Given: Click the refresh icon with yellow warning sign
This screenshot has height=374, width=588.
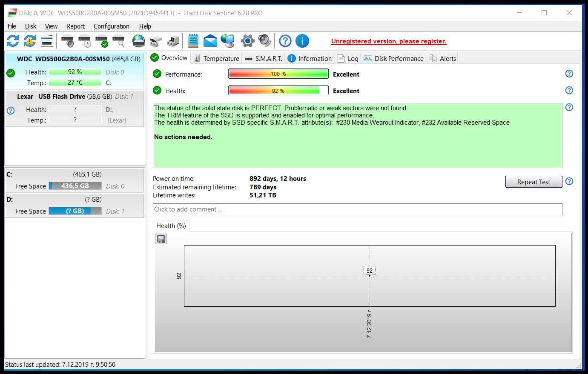Looking at the screenshot, I should (x=30, y=41).
